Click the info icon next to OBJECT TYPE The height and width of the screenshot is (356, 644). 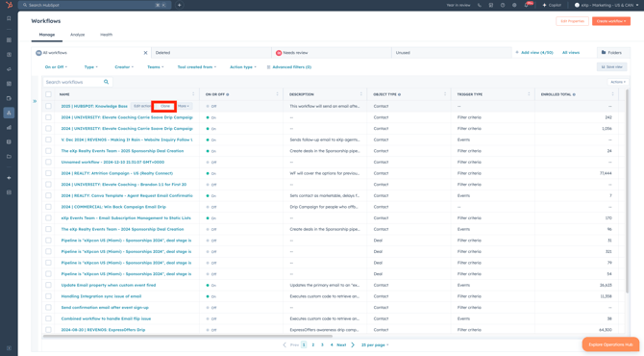[399, 94]
